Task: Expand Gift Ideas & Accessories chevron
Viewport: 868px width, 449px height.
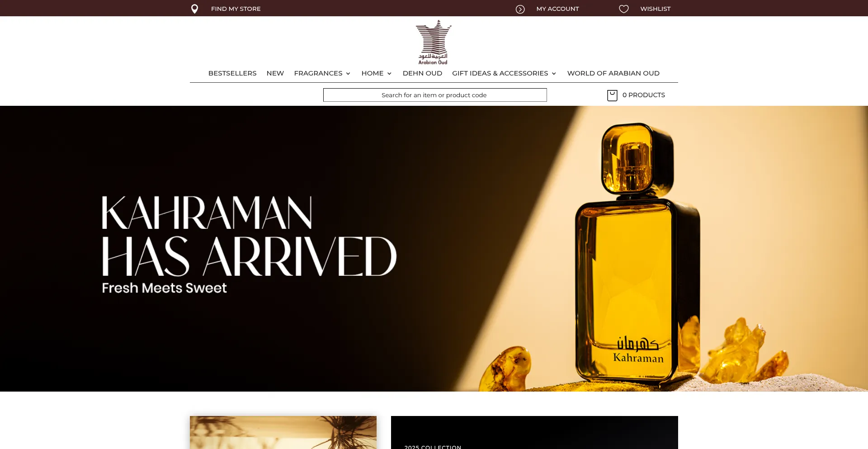Action: 554,74
